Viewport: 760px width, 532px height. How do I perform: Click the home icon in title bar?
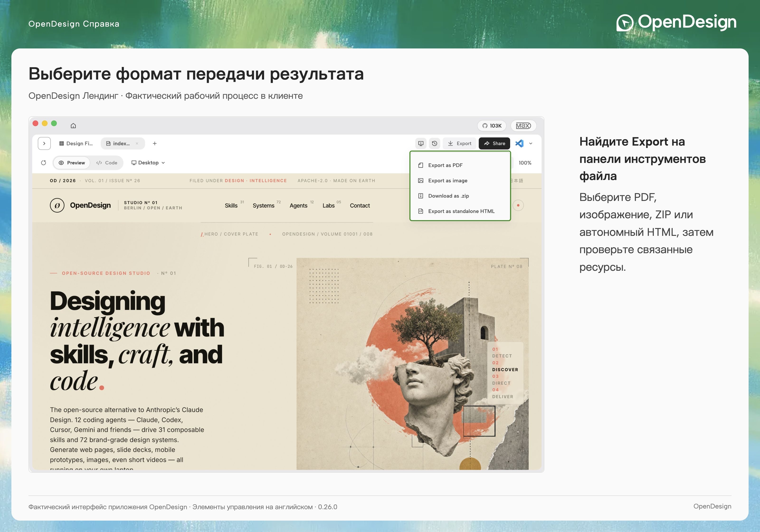[73, 125]
